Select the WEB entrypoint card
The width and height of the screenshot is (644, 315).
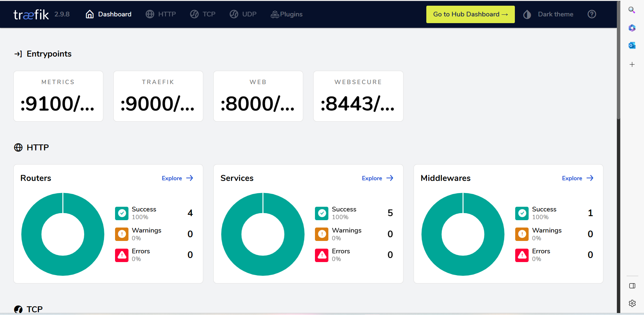click(258, 96)
